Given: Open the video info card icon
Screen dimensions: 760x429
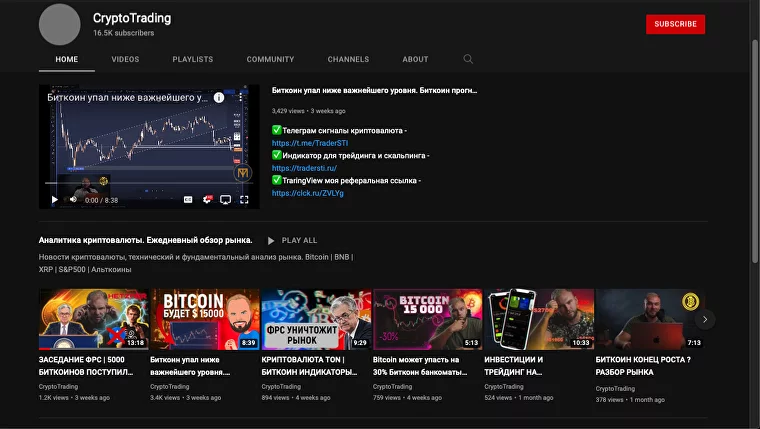Looking at the screenshot, I should [x=219, y=98].
